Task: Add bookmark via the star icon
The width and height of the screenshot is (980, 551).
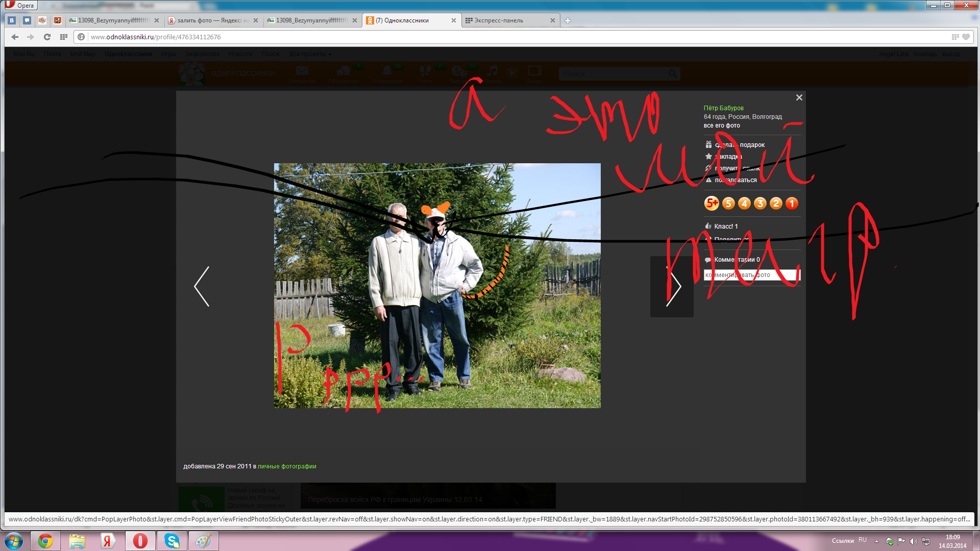Action: click(708, 157)
